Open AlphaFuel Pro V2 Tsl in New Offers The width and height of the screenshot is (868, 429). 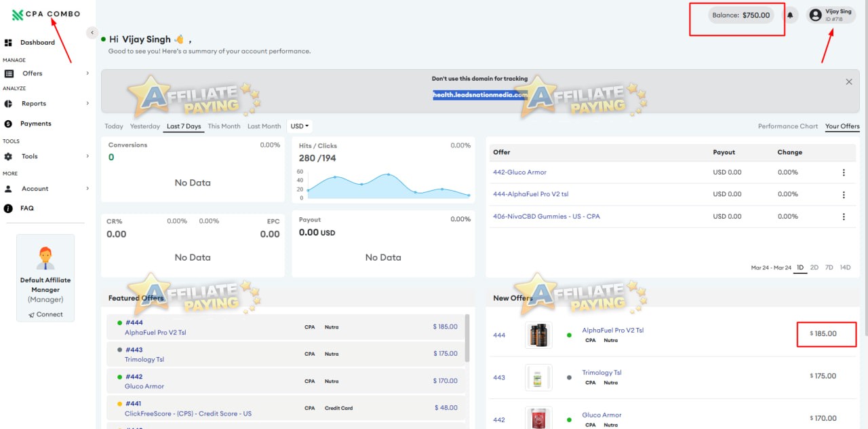point(613,330)
